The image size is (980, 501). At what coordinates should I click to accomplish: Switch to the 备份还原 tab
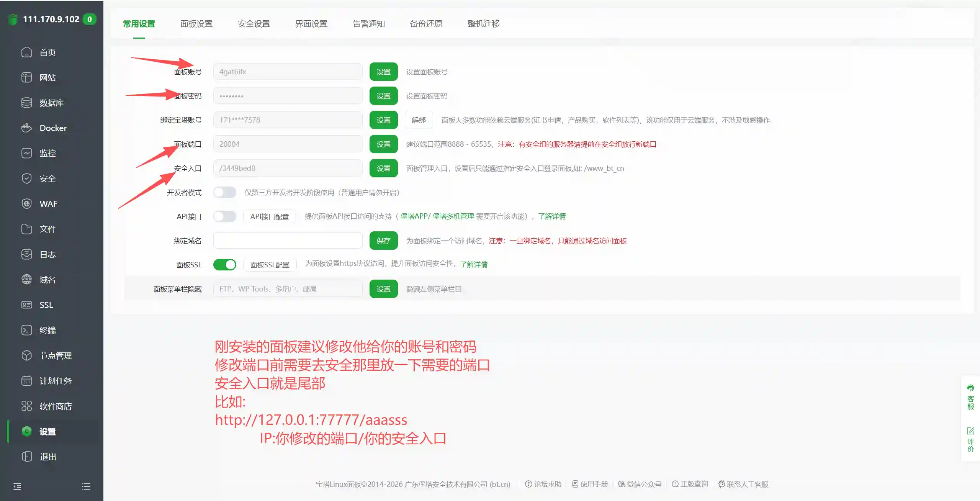coord(426,24)
